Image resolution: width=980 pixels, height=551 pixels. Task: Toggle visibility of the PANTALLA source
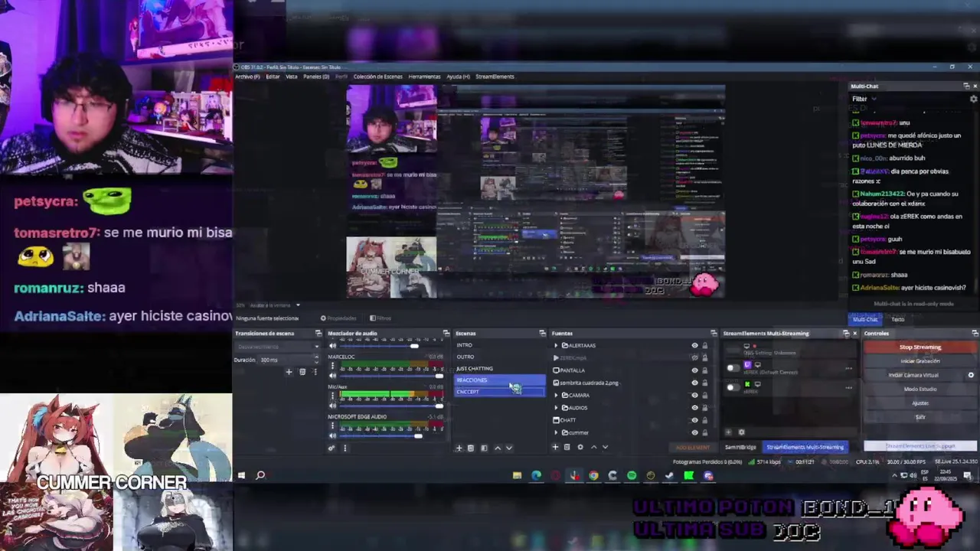point(694,370)
